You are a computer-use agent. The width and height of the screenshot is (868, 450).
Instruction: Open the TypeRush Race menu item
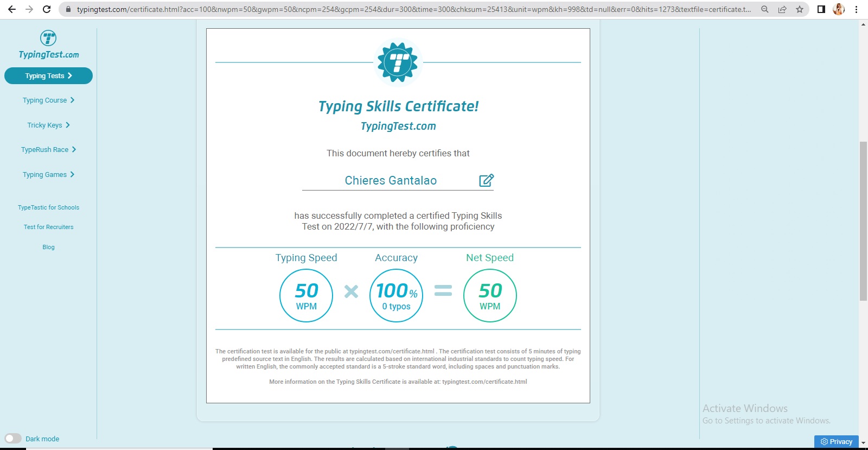click(x=48, y=150)
